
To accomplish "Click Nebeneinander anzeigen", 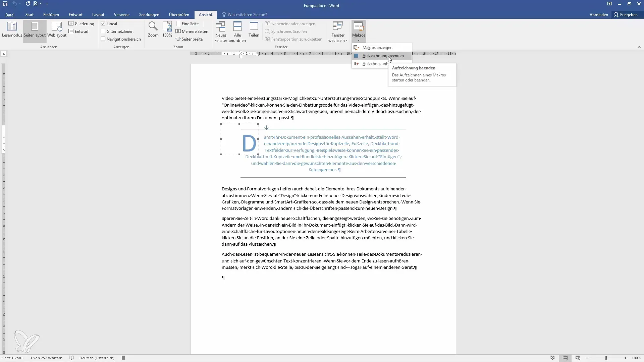I will [x=290, y=24].
